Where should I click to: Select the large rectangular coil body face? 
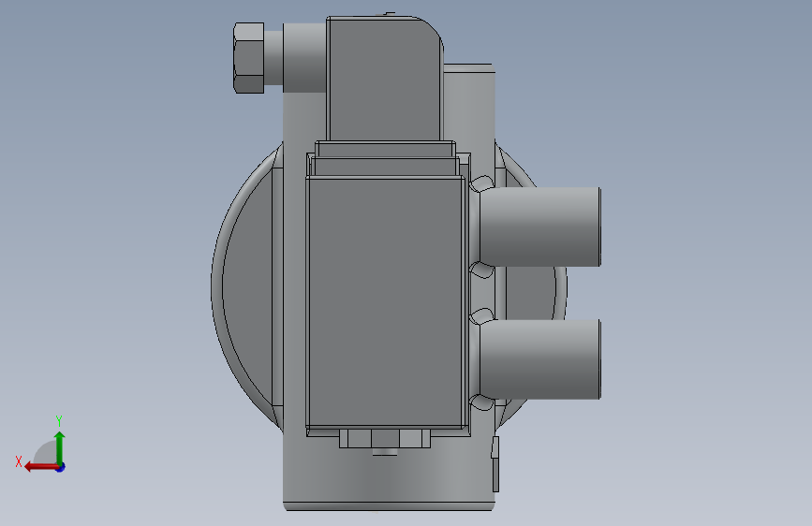coord(384,301)
